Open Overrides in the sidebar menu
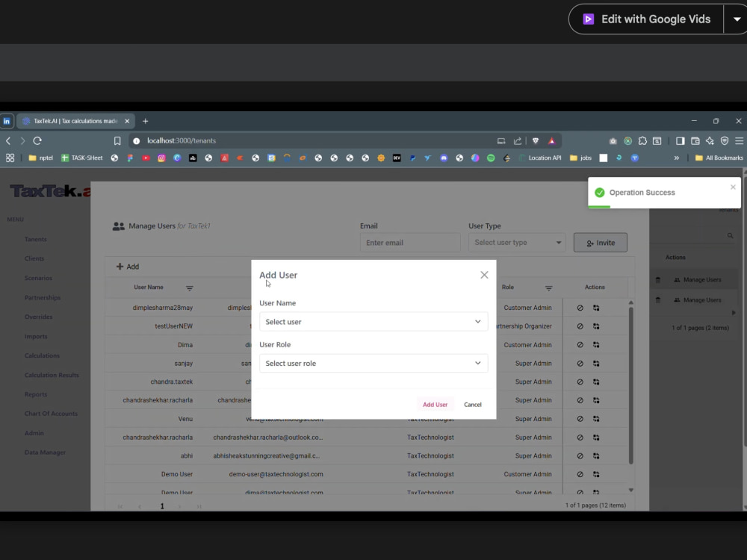 (39, 317)
